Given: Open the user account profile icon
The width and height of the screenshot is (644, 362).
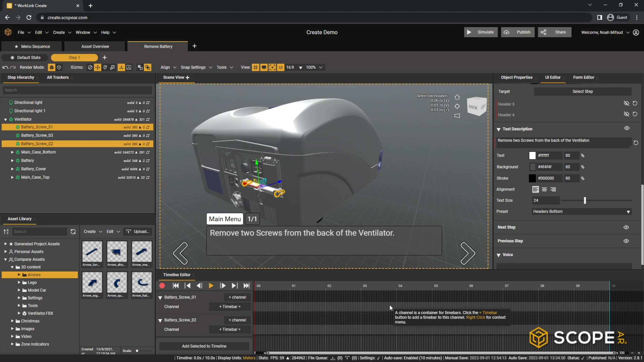Looking at the screenshot, I should pos(636,32).
